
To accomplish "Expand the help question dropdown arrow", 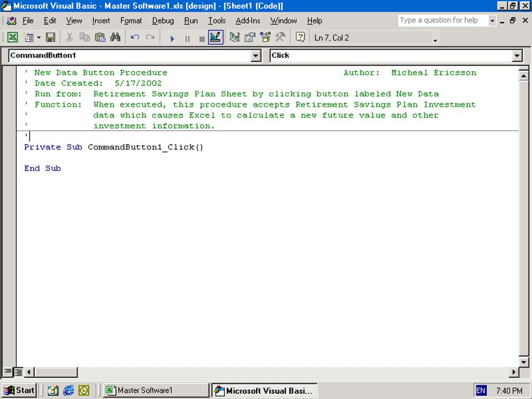I will pyautogui.click(x=492, y=21).
